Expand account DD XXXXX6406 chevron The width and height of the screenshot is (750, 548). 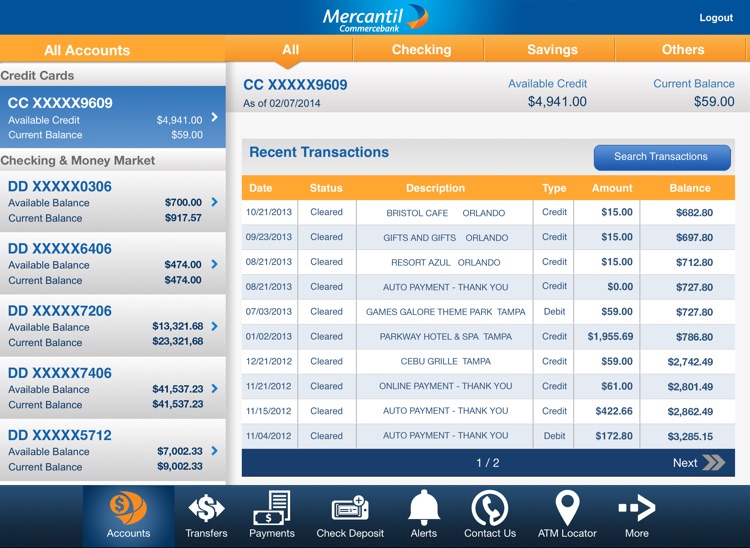click(214, 264)
